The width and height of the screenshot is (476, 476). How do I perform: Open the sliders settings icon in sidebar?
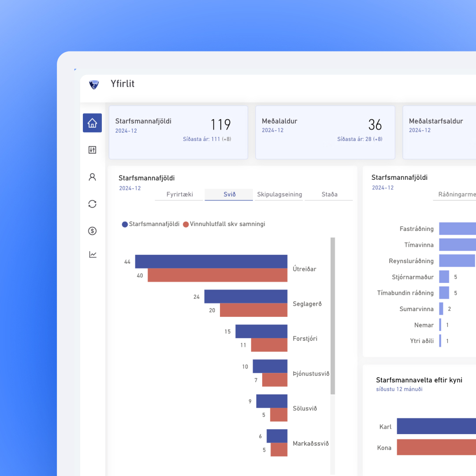[92, 150]
